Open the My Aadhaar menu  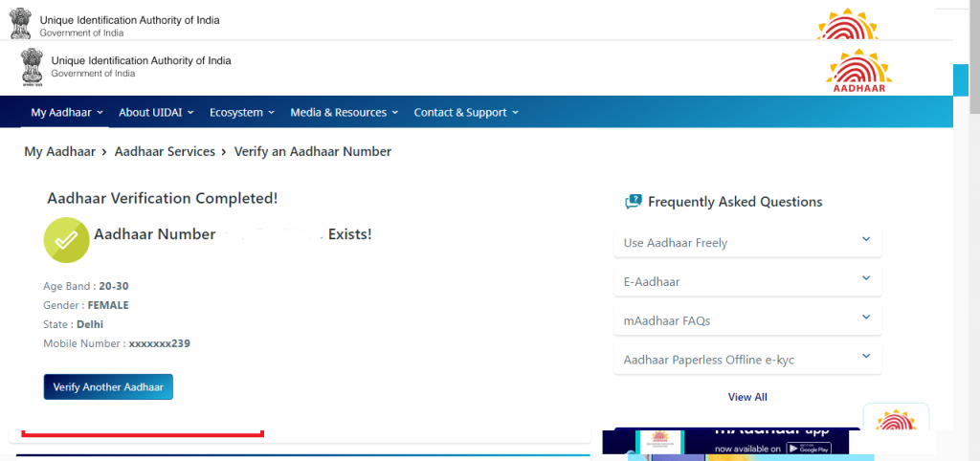click(x=67, y=113)
